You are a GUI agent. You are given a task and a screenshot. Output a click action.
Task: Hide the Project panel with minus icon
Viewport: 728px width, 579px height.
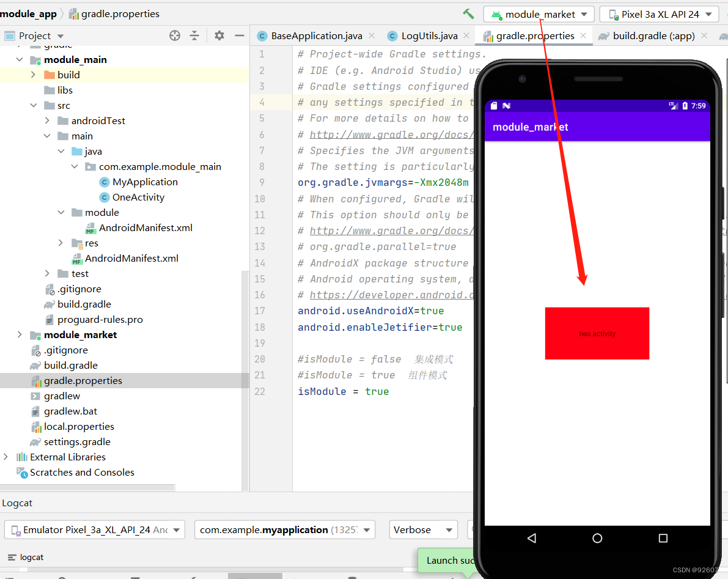(x=240, y=35)
